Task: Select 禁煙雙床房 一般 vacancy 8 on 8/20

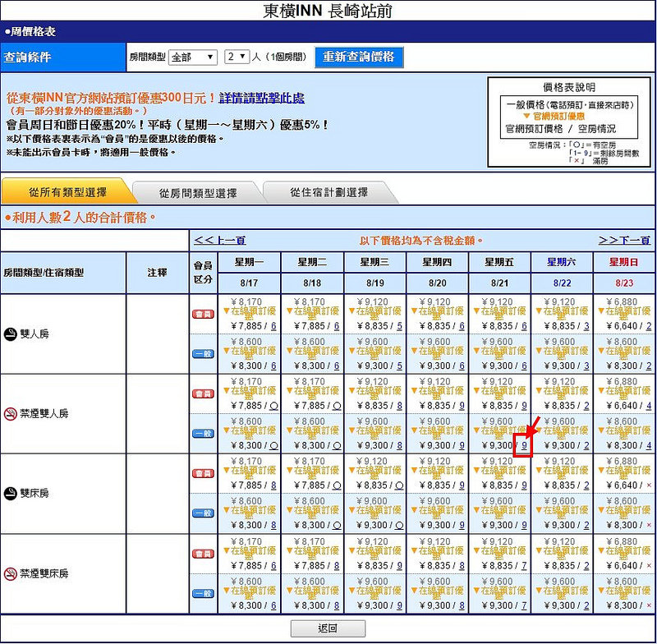Action: (x=462, y=605)
